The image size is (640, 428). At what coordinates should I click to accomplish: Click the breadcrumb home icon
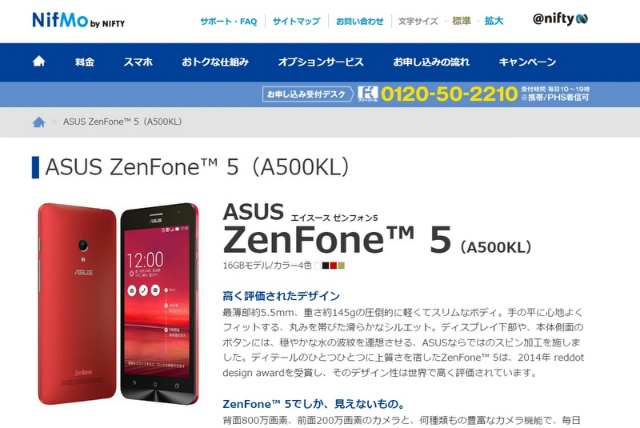(x=39, y=122)
